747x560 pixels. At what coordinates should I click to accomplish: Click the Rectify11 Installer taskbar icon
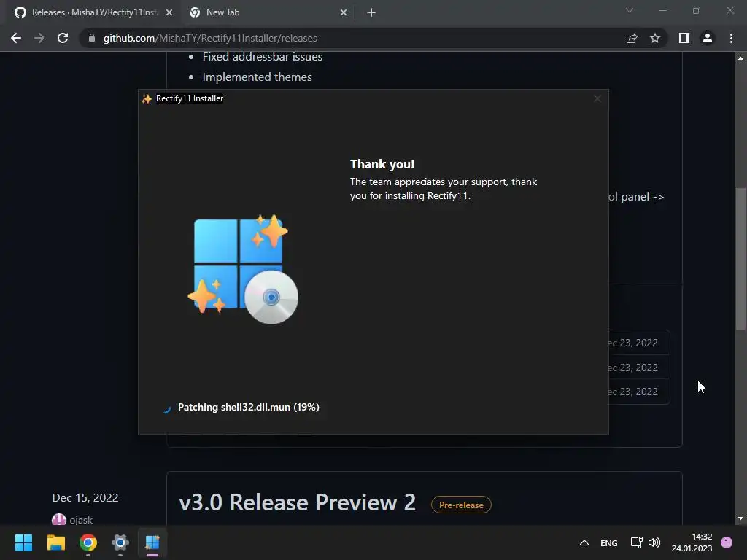tap(152, 542)
